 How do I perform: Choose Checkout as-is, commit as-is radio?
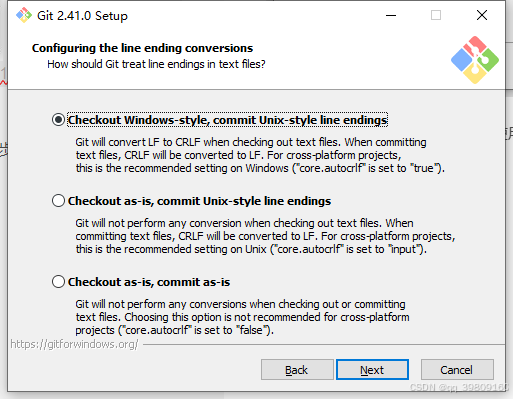click(58, 282)
